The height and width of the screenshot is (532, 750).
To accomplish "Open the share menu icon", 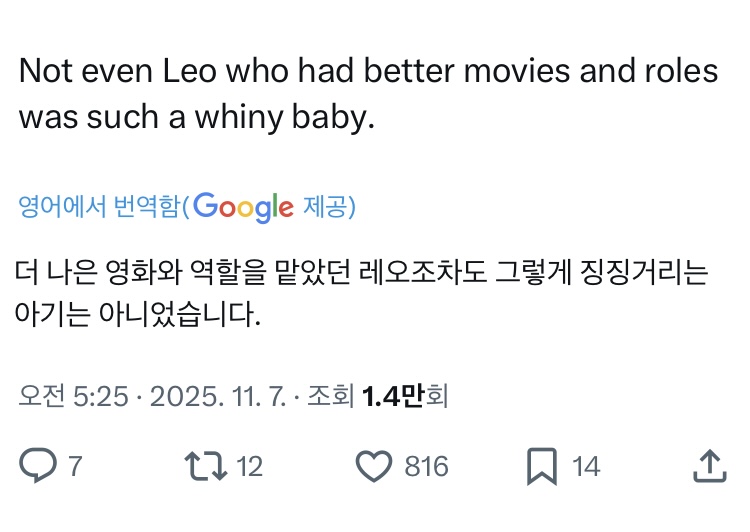I will click(x=708, y=464).
